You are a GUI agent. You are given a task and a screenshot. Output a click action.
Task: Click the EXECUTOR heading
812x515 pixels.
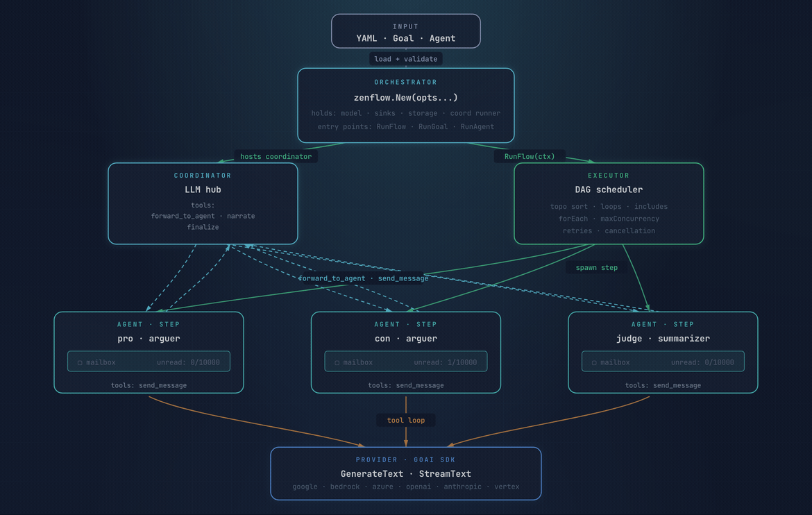tap(609, 176)
